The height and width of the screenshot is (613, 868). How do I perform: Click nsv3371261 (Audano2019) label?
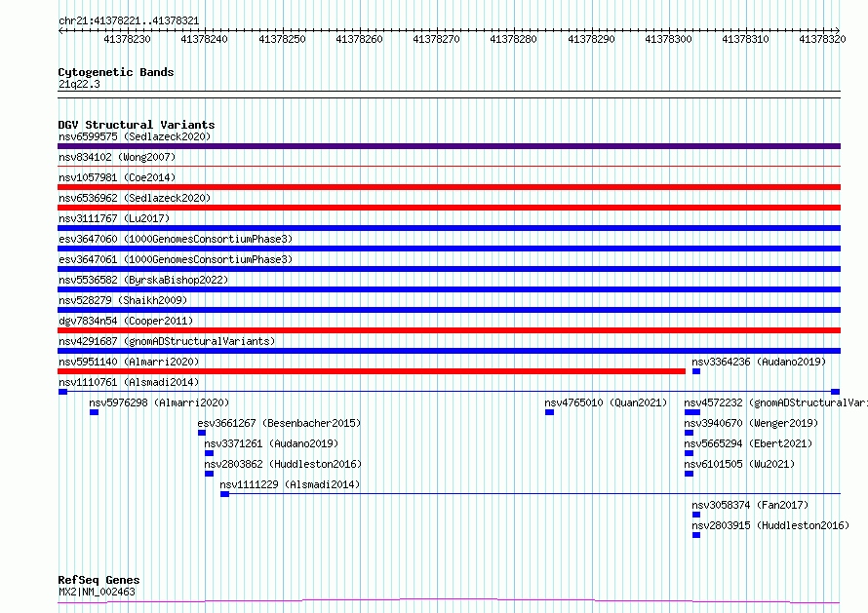tap(271, 443)
